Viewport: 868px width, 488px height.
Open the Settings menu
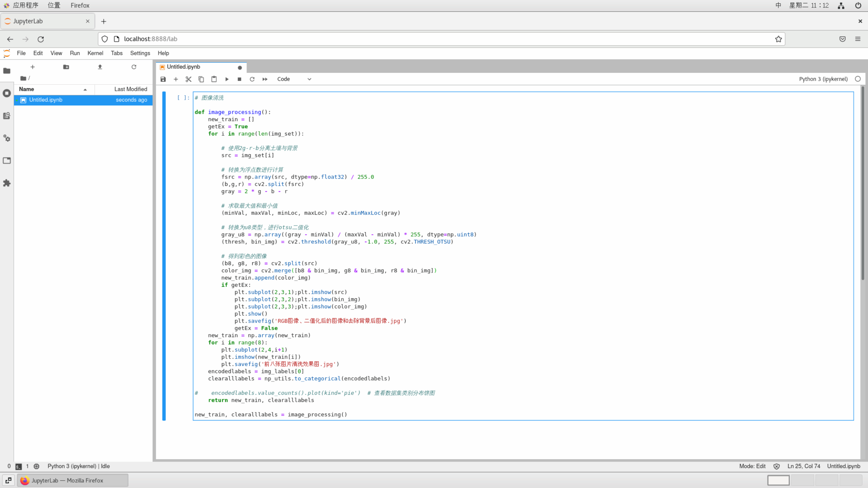140,53
